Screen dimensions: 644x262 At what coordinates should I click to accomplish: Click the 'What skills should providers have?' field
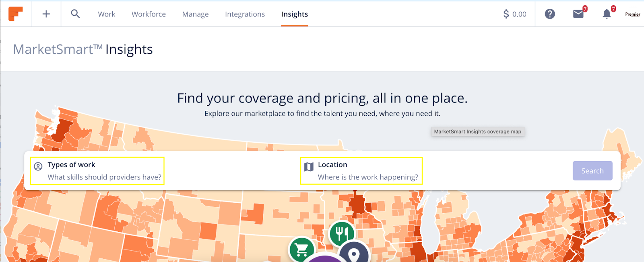(104, 177)
